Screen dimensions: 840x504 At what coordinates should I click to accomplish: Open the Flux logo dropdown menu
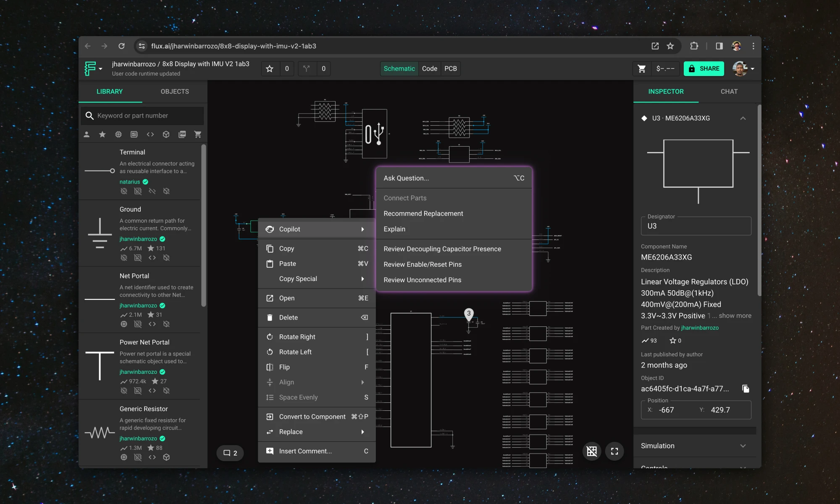pyautogui.click(x=93, y=68)
